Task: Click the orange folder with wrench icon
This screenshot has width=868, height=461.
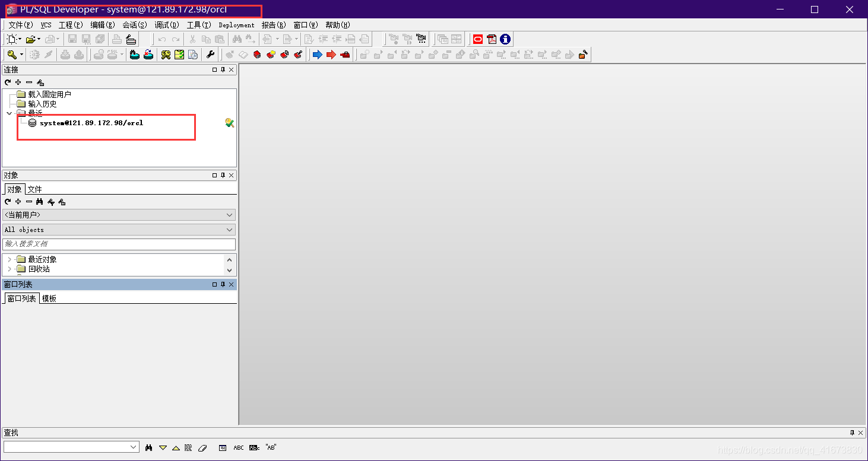Action: click(584, 55)
